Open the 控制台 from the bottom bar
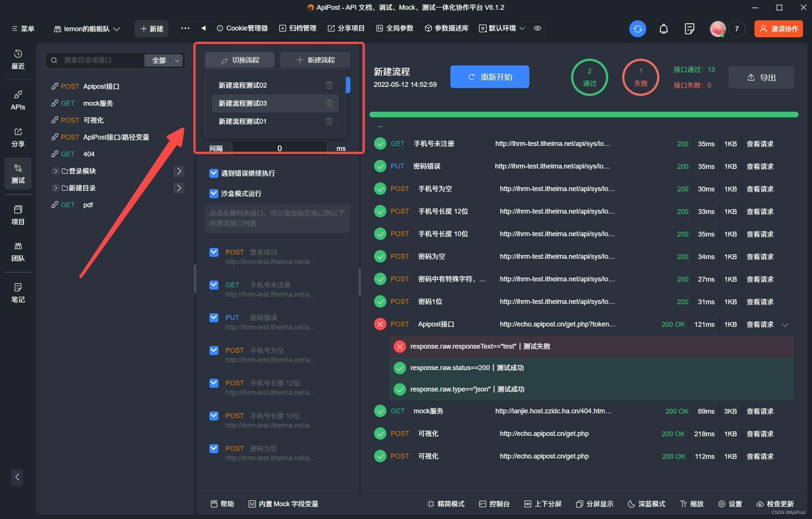The image size is (812, 519). pyautogui.click(x=494, y=504)
